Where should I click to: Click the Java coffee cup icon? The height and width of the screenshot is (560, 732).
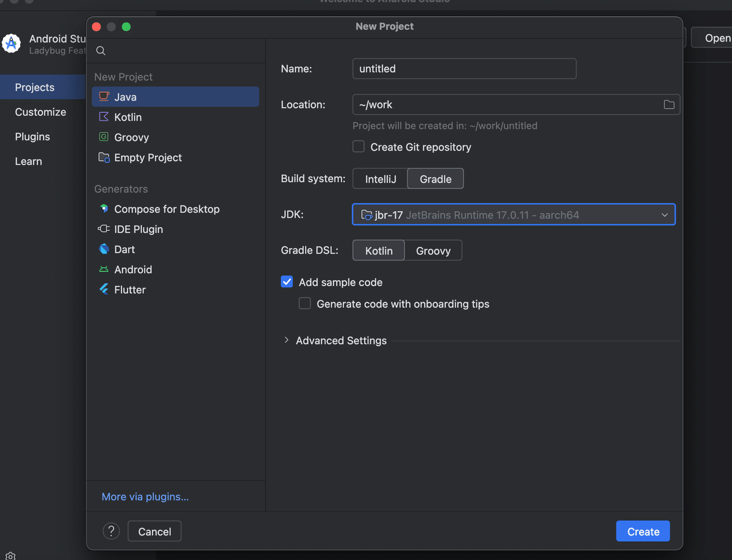pyautogui.click(x=104, y=96)
